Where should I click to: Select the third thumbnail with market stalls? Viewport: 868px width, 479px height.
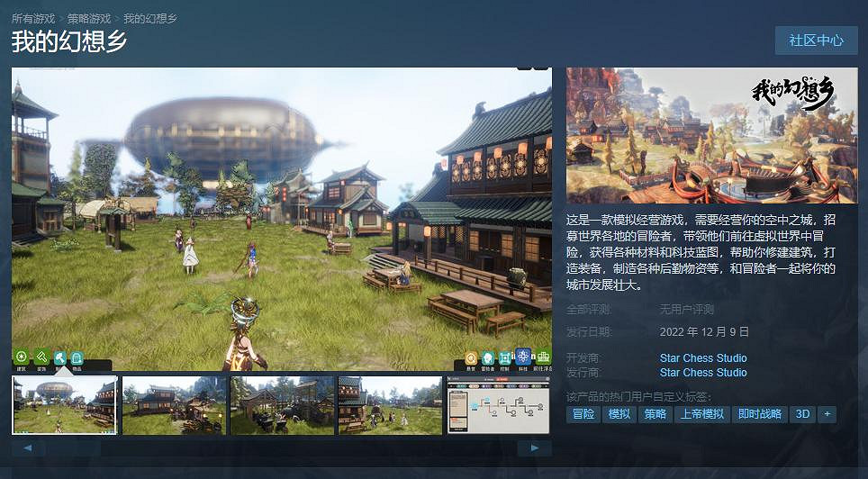coord(282,405)
